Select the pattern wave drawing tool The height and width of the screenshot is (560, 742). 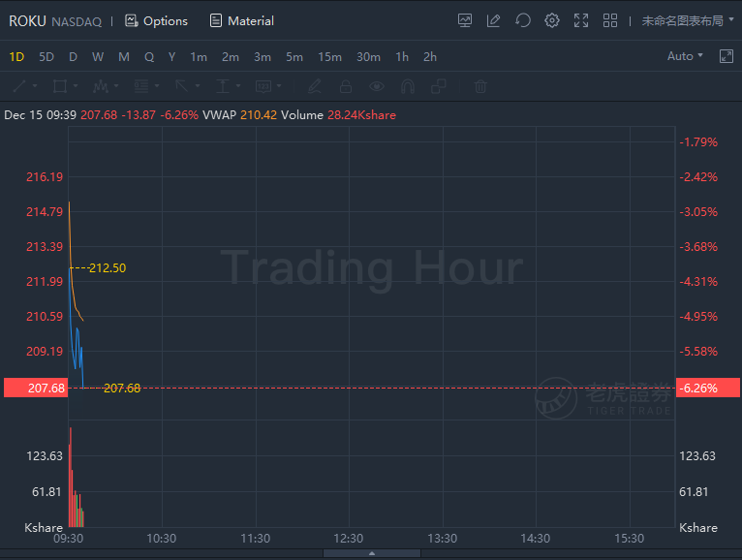coord(101,86)
